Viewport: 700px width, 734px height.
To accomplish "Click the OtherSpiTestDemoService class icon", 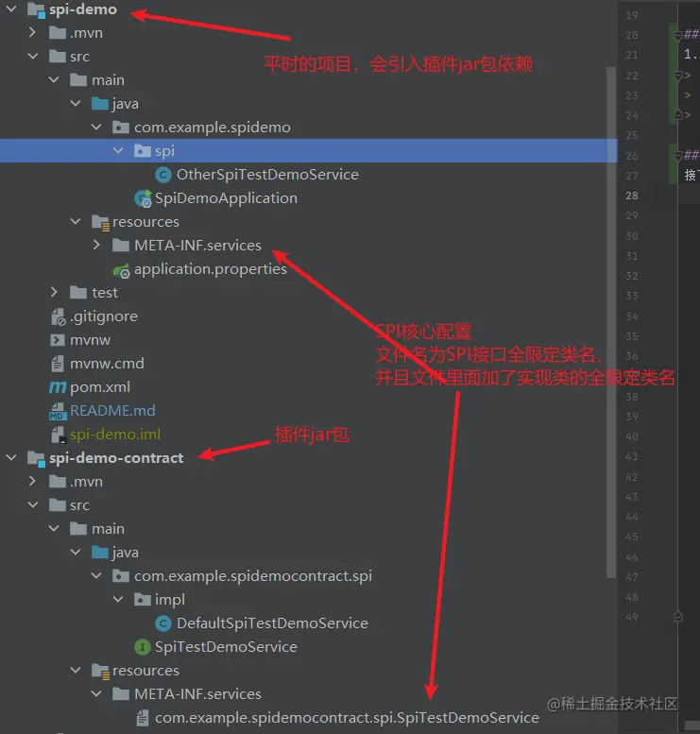I will [x=162, y=175].
